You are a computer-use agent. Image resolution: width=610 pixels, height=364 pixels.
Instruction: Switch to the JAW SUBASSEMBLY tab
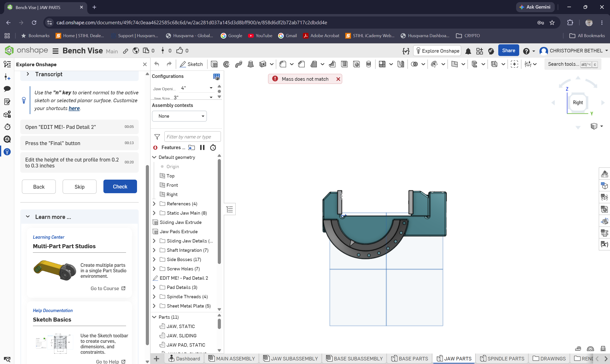pyautogui.click(x=290, y=359)
